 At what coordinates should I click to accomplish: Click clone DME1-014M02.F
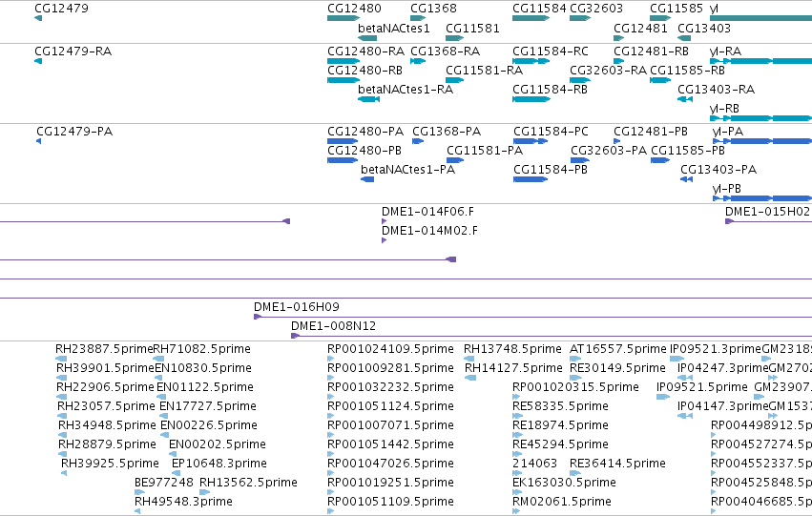click(429, 231)
